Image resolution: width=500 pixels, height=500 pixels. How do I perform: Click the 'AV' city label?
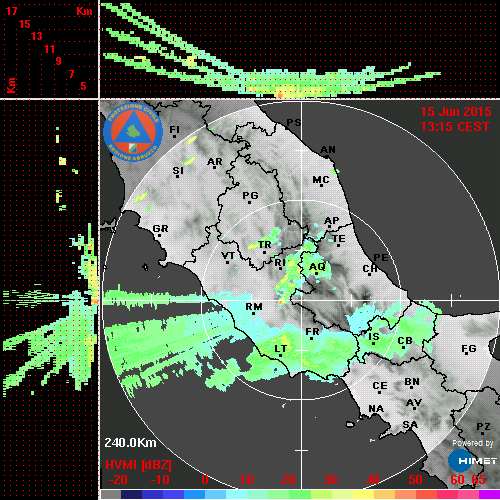tap(414, 403)
